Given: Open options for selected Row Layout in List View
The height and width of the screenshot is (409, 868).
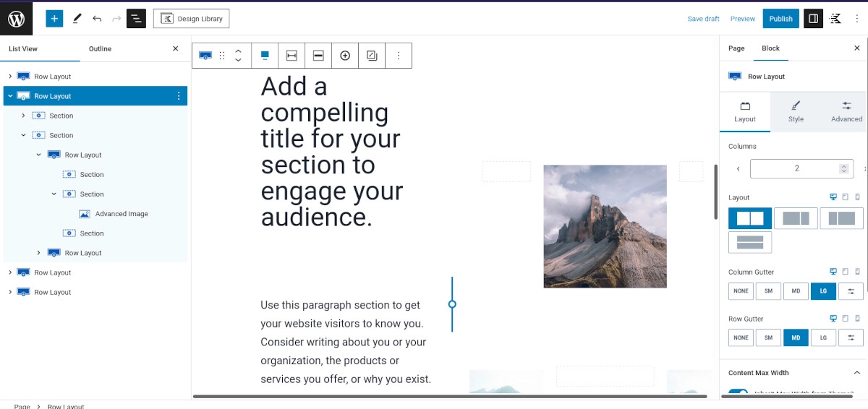Looking at the screenshot, I should 179,96.
